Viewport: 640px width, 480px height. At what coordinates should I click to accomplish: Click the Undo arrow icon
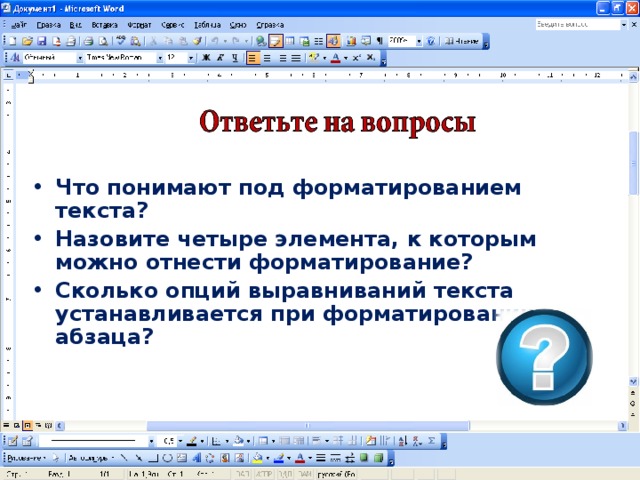(x=215, y=41)
